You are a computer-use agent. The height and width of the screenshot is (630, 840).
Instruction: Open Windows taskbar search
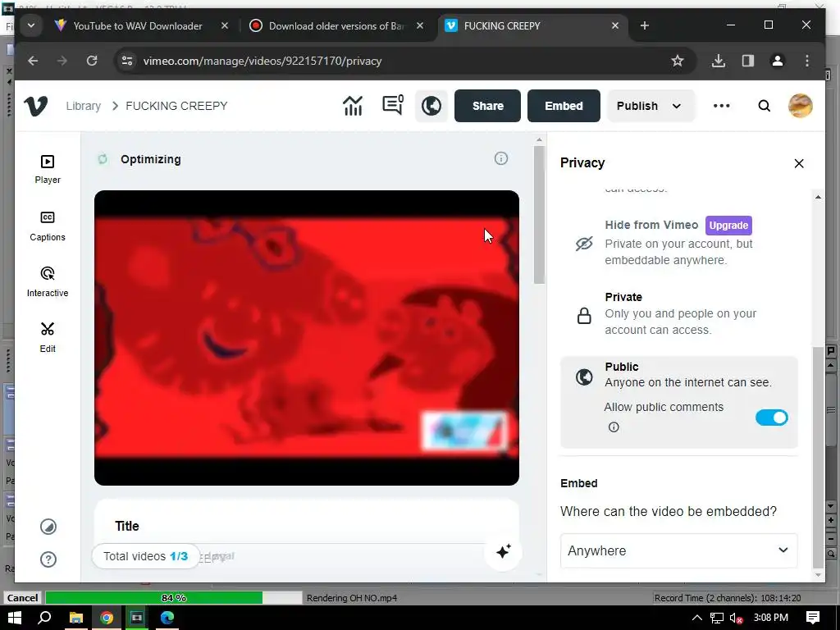point(45,617)
